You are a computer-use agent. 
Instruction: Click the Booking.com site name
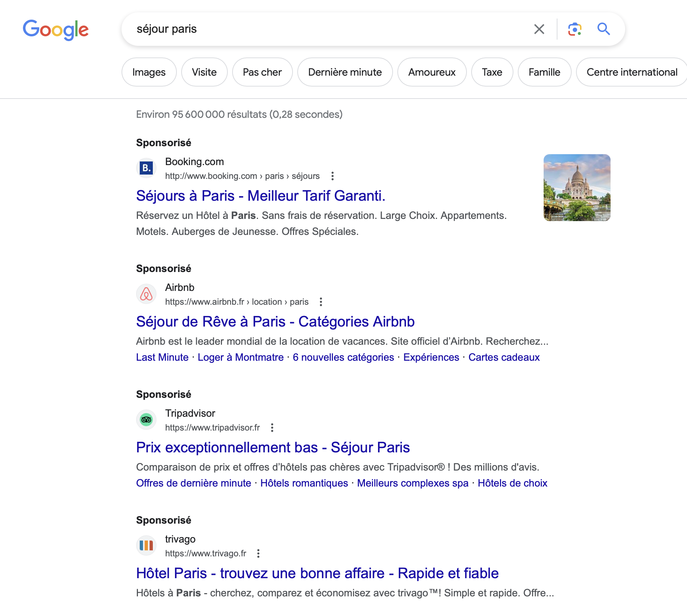coord(194,162)
